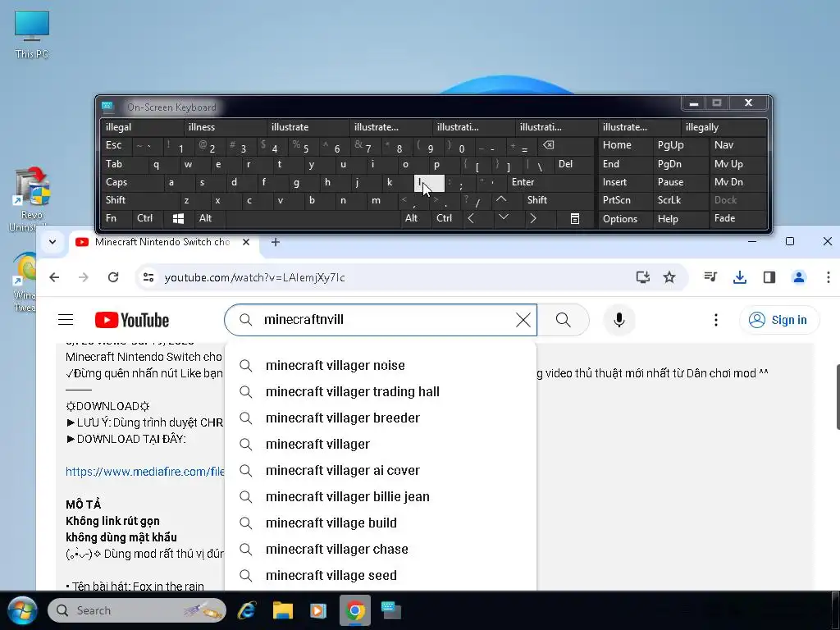
Task: Open Chrome tab search dropdown arrow
Action: click(x=52, y=242)
